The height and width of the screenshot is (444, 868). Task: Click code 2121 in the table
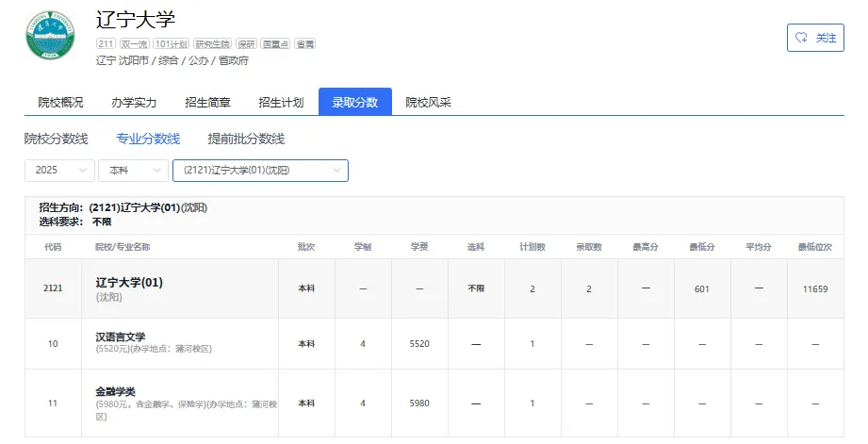pyautogui.click(x=53, y=288)
